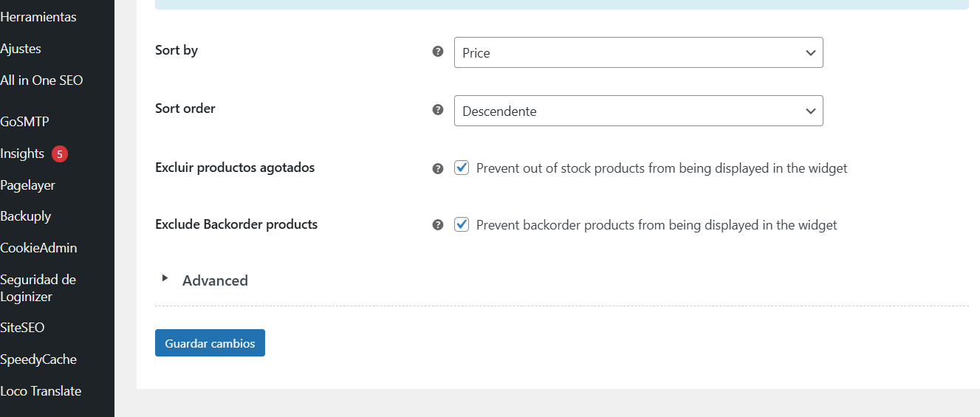The width and height of the screenshot is (980, 417).
Task: Go to Ajustes in the sidebar
Action: tap(21, 49)
